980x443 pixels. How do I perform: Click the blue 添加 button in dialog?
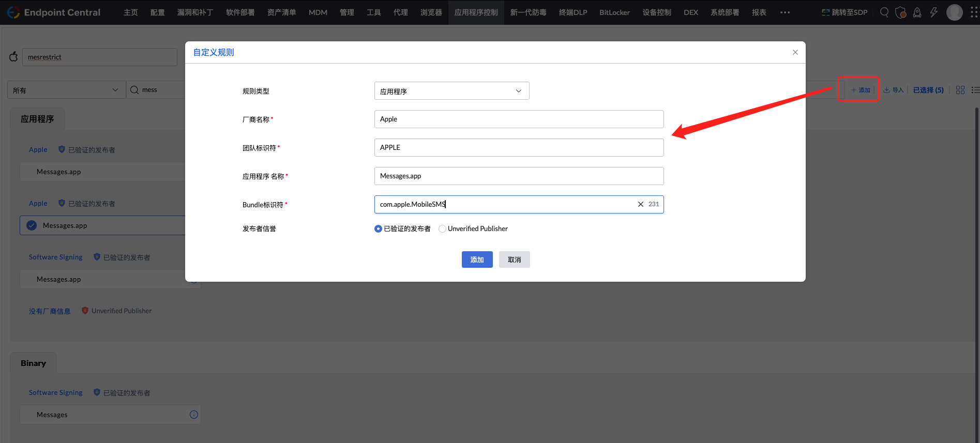click(477, 259)
